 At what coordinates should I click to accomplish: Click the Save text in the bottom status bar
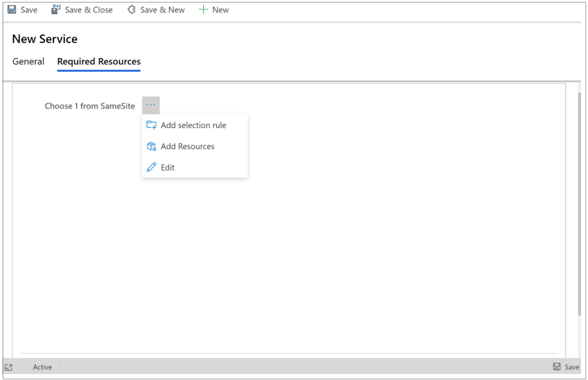tap(572, 367)
